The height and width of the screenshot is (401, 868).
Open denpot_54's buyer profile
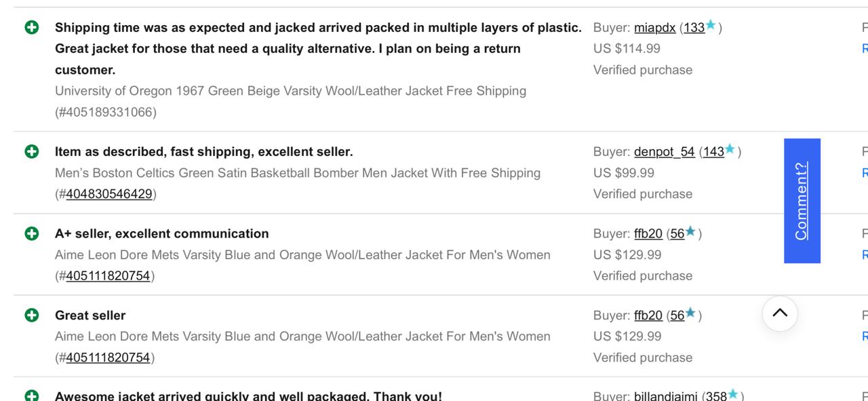pos(665,151)
